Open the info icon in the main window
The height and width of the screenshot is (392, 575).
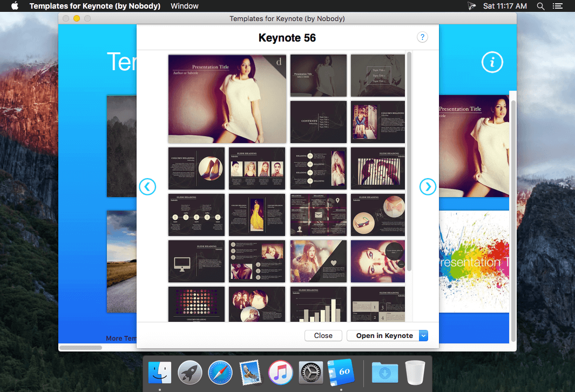coord(492,62)
